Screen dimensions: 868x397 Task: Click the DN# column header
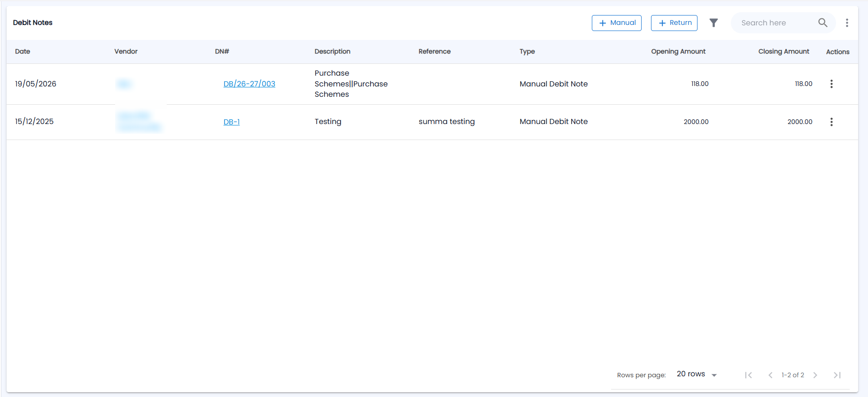222,52
